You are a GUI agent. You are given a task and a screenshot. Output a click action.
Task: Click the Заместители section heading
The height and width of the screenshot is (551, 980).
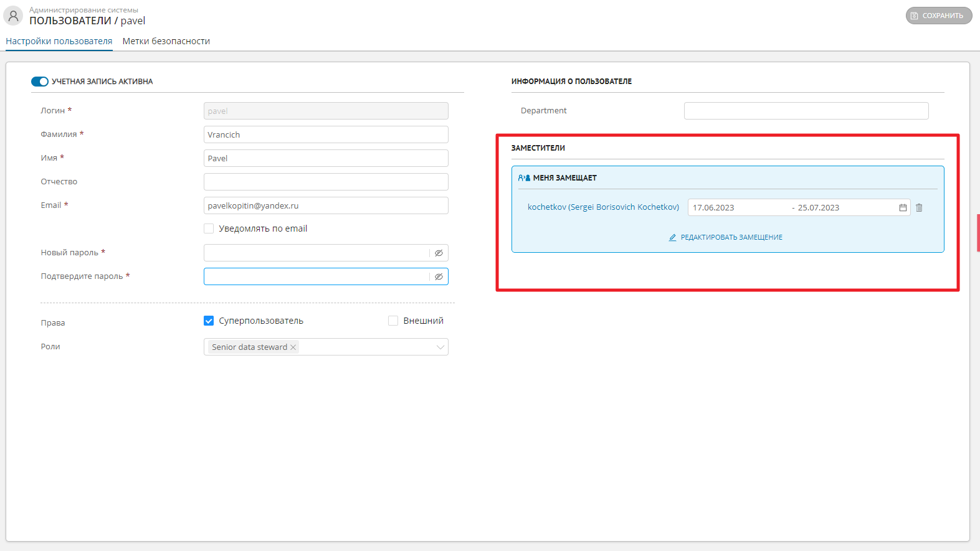[x=538, y=148]
